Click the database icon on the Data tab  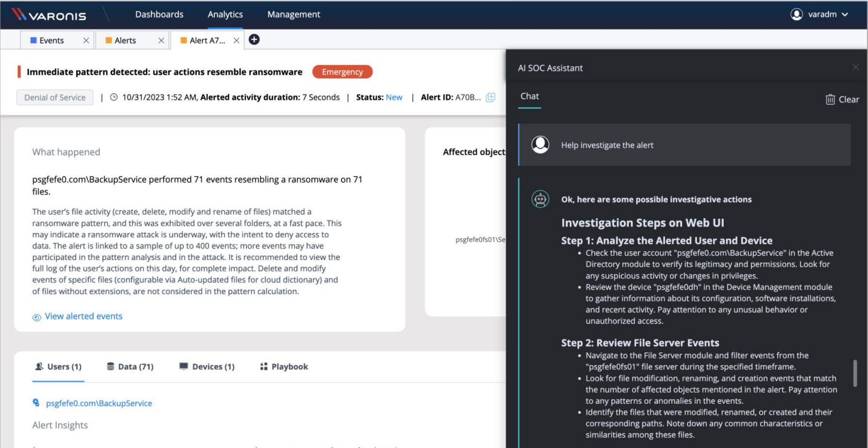click(110, 366)
